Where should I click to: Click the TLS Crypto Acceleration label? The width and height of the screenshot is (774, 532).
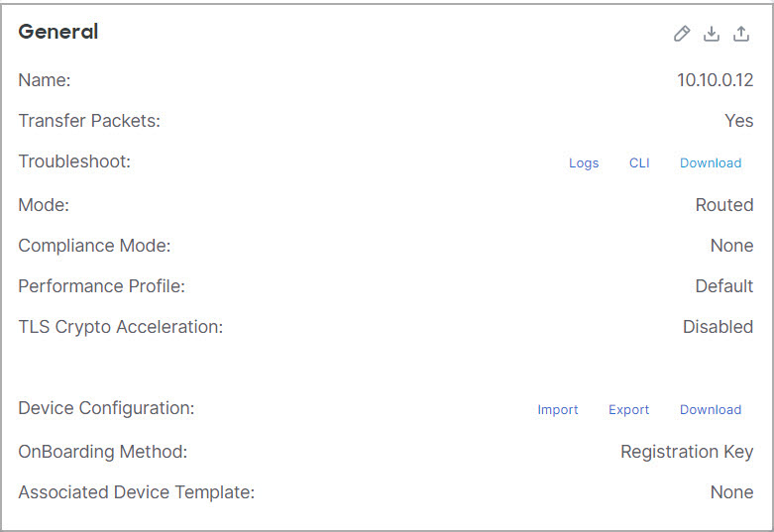pos(120,327)
